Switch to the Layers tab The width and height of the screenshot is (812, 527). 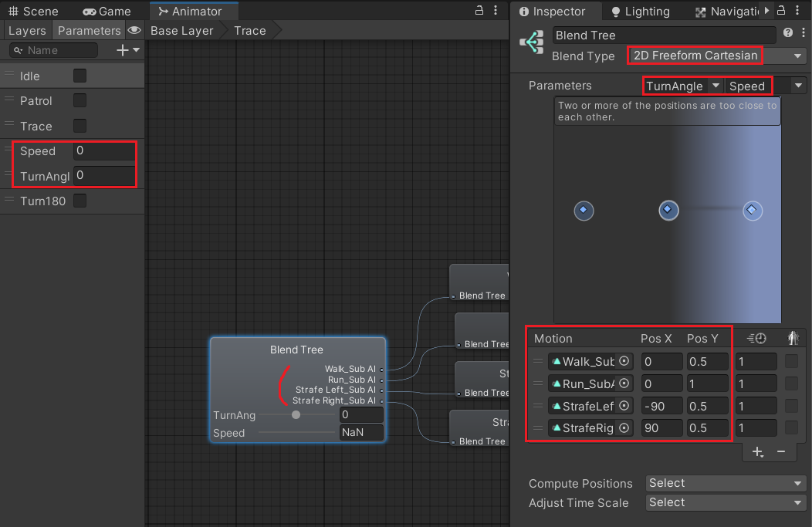[28, 31]
